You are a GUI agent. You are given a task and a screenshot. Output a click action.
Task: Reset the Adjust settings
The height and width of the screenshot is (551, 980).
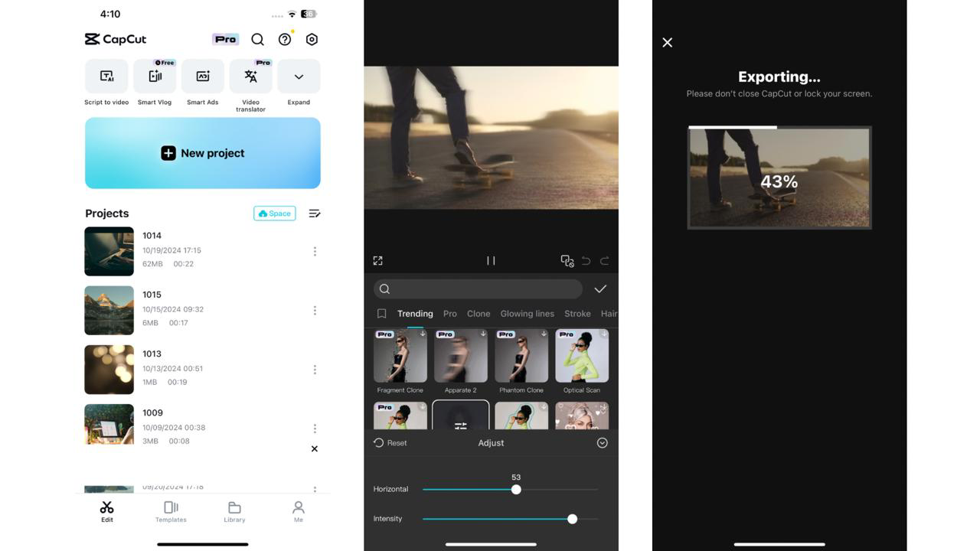tap(390, 443)
